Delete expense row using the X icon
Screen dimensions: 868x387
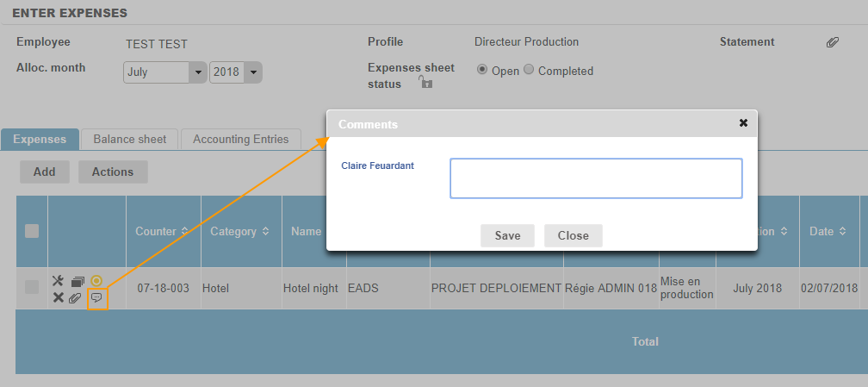click(59, 297)
